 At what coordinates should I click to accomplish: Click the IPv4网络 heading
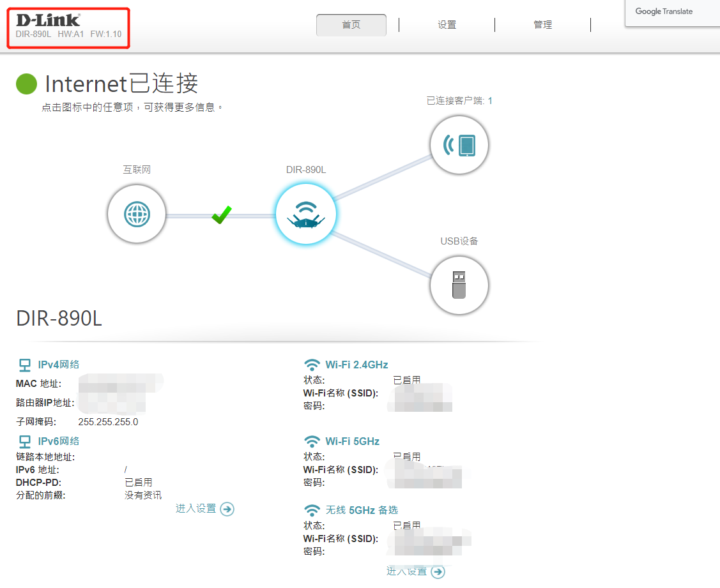(x=58, y=365)
